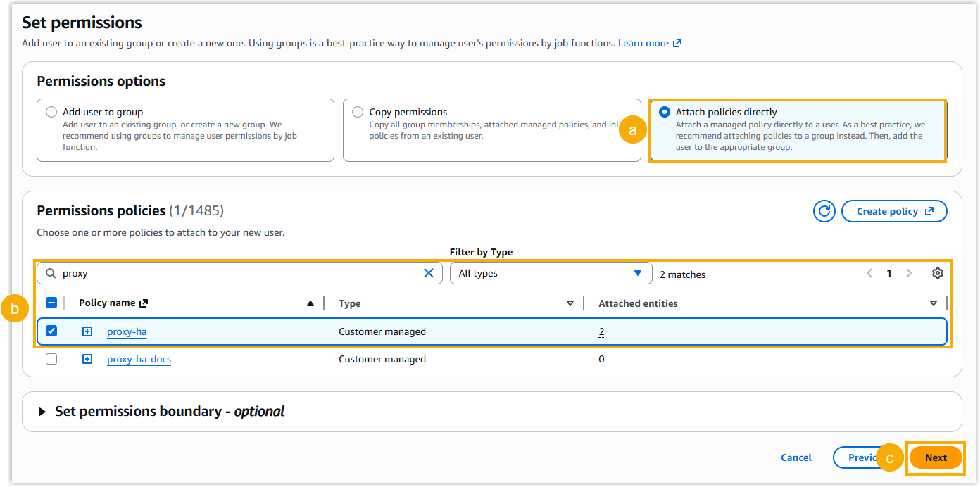Uncheck the proxy-ha policy checkbox
The width and height of the screenshot is (980, 487).
(x=51, y=331)
